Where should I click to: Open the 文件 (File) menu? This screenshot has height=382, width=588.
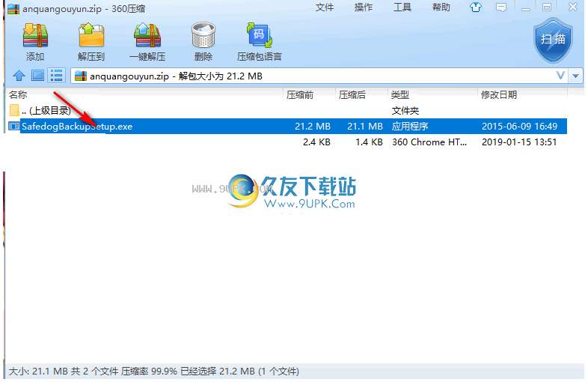pos(325,7)
